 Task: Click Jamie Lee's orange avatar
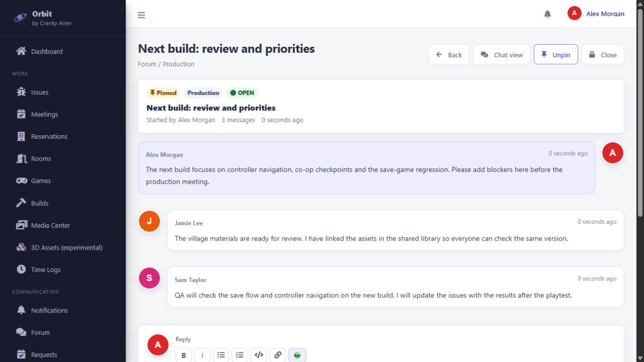(149, 221)
